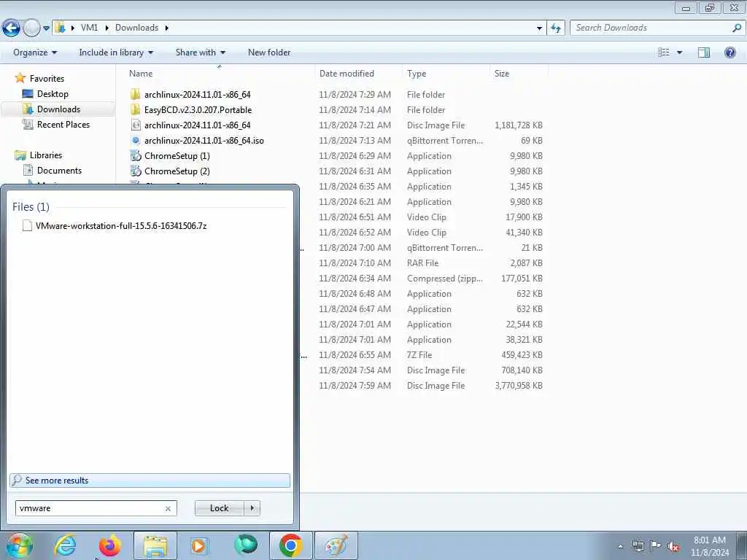Image resolution: width=747 pixels, height=560 pixels.
Task: Open Action Center flag icon
Action: 656,546
